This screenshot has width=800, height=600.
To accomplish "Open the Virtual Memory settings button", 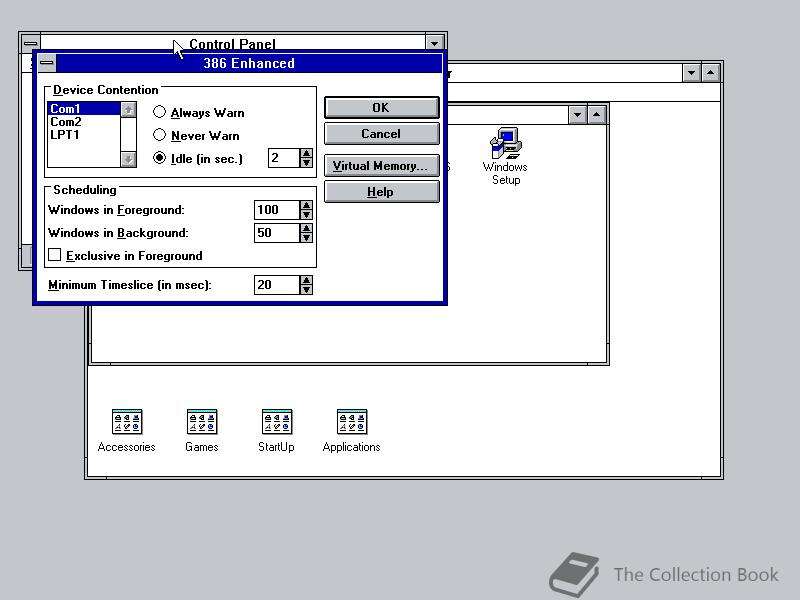I will click(x=382, y=166).
